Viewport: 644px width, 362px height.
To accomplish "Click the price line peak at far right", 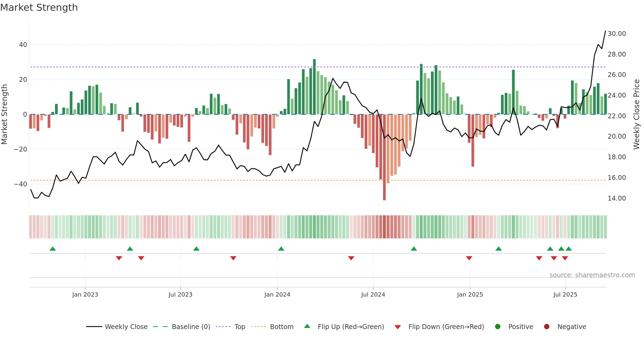I will (x=605, y=31).
